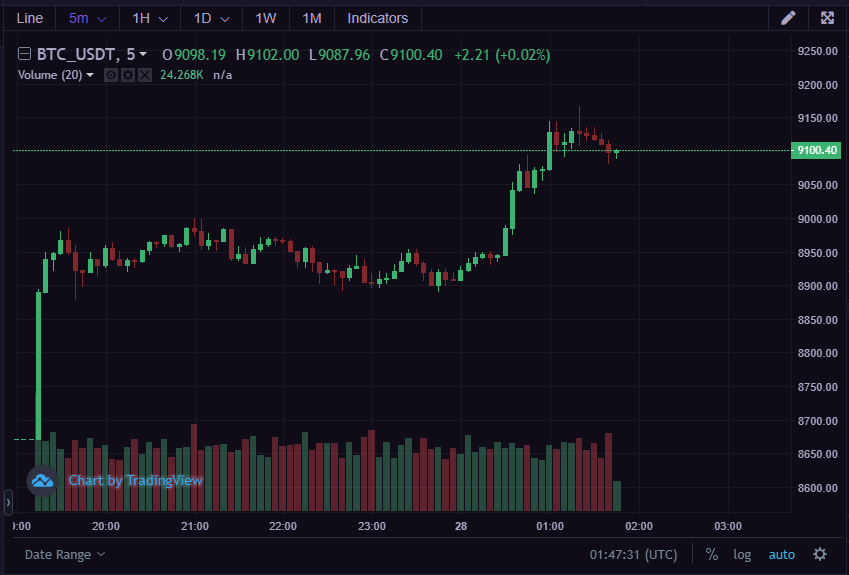Click the +2.21 (+0.02%) change value
849x575 pixels.
coord(502,55)
